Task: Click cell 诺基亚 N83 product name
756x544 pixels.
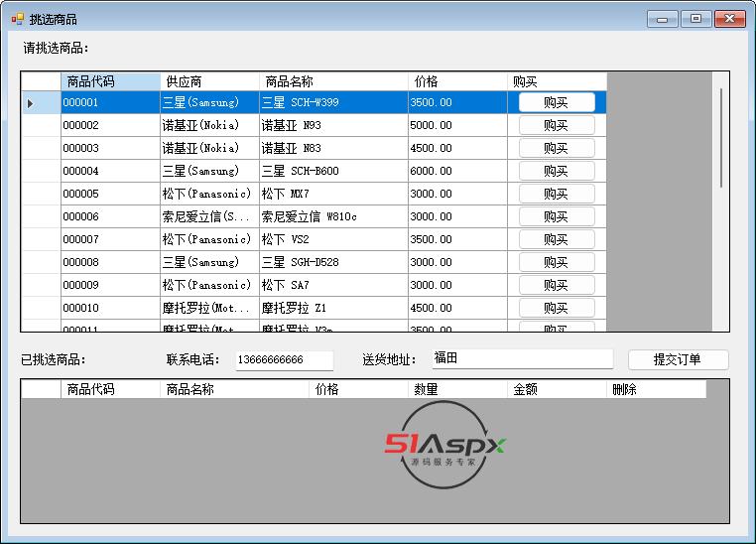Action: (333, 148)
